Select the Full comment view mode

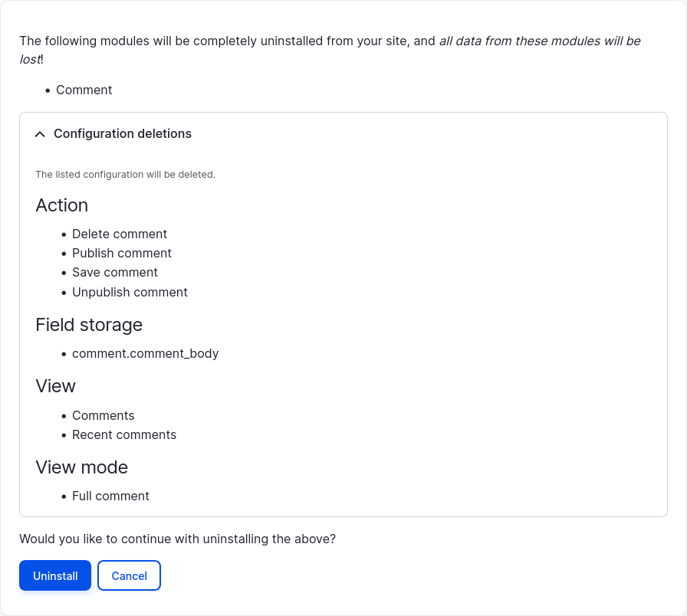click(110, 496)
